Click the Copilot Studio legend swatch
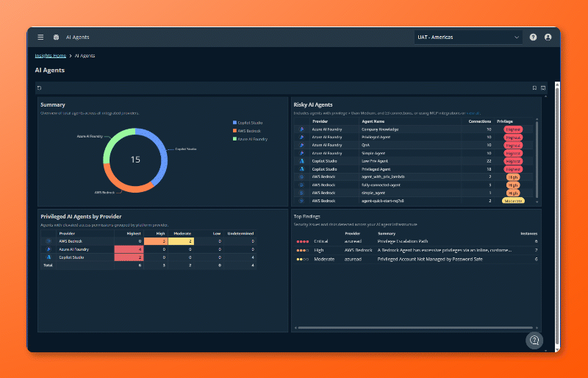588x378 pixels. coord(234,123)
